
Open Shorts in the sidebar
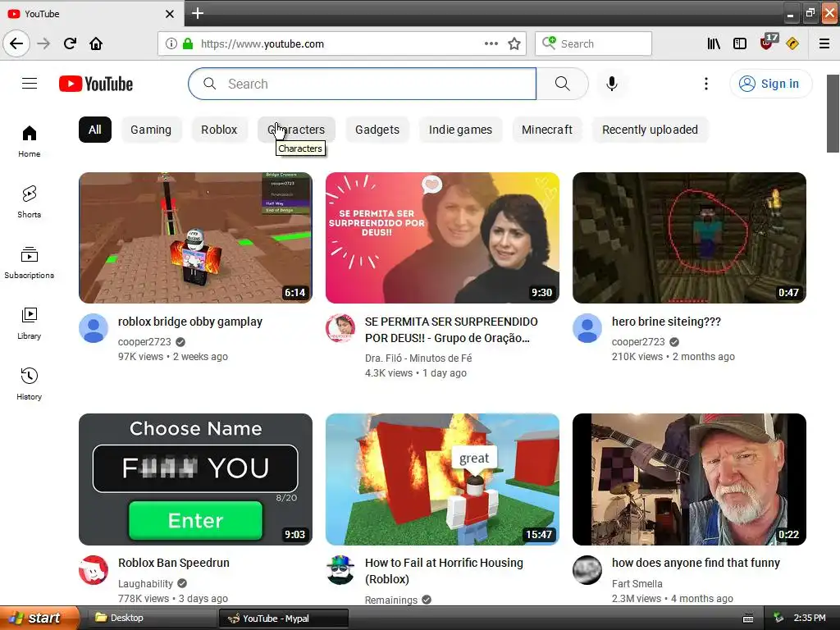30,202
